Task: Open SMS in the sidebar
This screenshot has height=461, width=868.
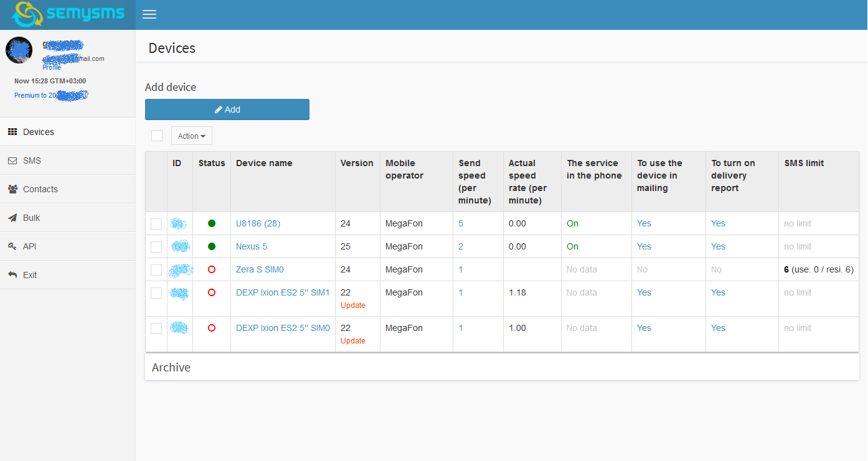Action: click(32, 161)
